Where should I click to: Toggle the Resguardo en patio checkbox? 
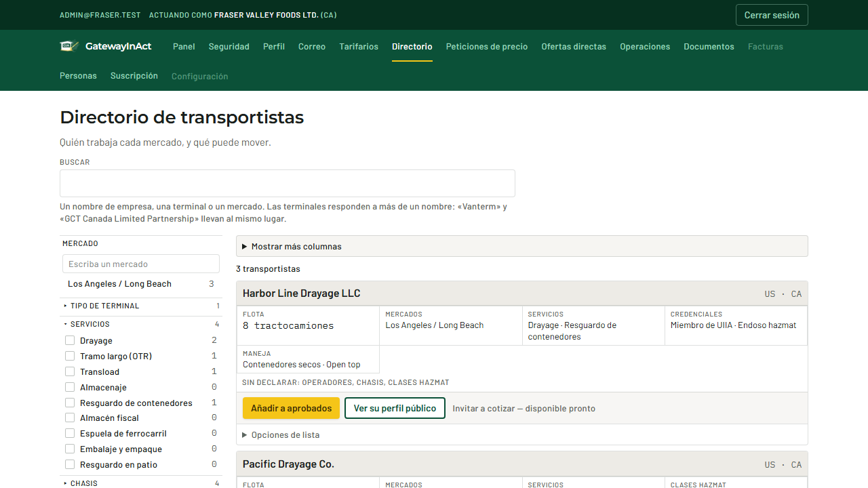click(70, 465)
